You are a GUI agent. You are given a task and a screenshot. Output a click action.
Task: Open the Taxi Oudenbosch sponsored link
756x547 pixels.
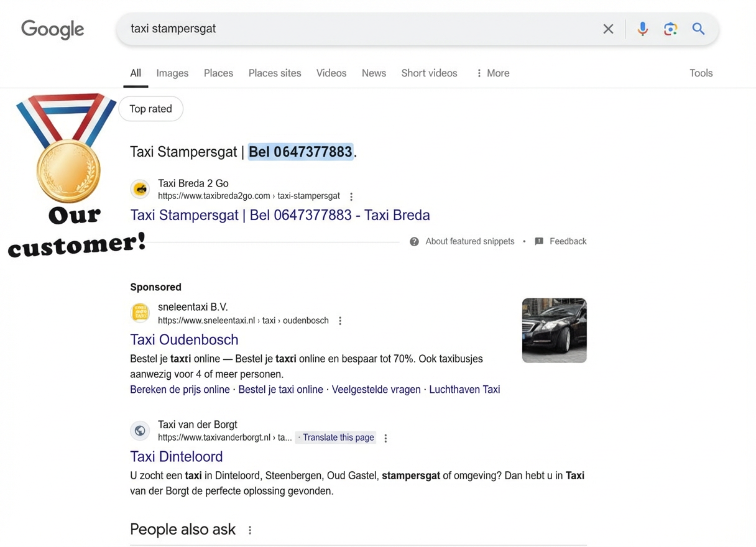coord(184,339)
